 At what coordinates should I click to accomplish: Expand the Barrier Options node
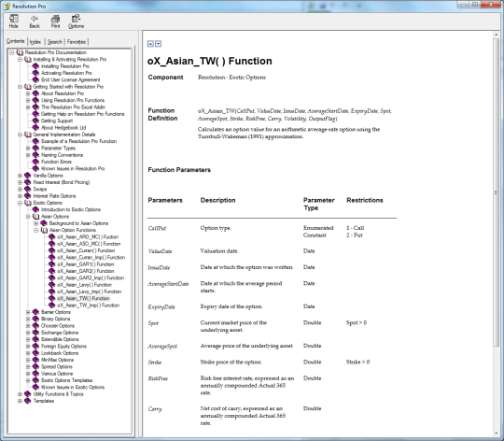coord(28,312)
